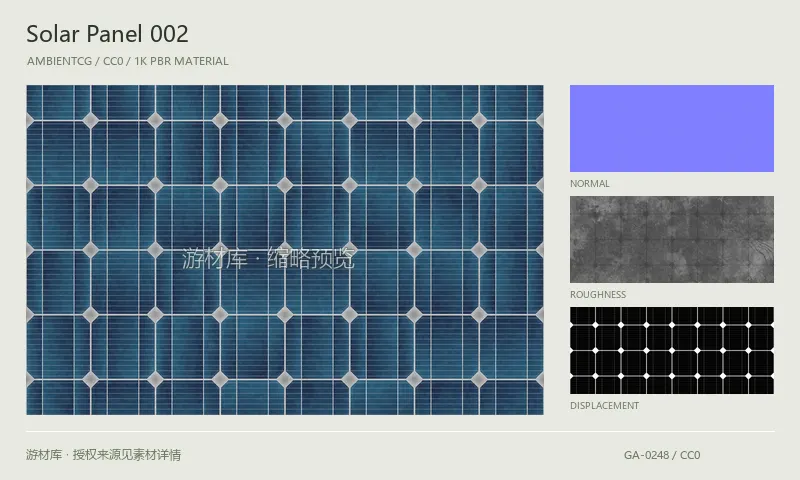Select the gray Roughness map thumbnail
Screen dimensions: 800x480
671,239
